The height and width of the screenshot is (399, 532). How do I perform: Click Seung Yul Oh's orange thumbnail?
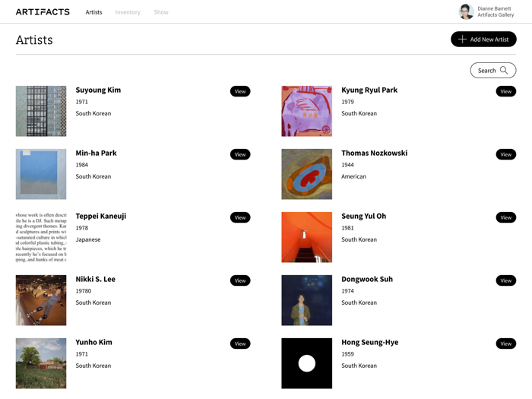tap(306, 237)
